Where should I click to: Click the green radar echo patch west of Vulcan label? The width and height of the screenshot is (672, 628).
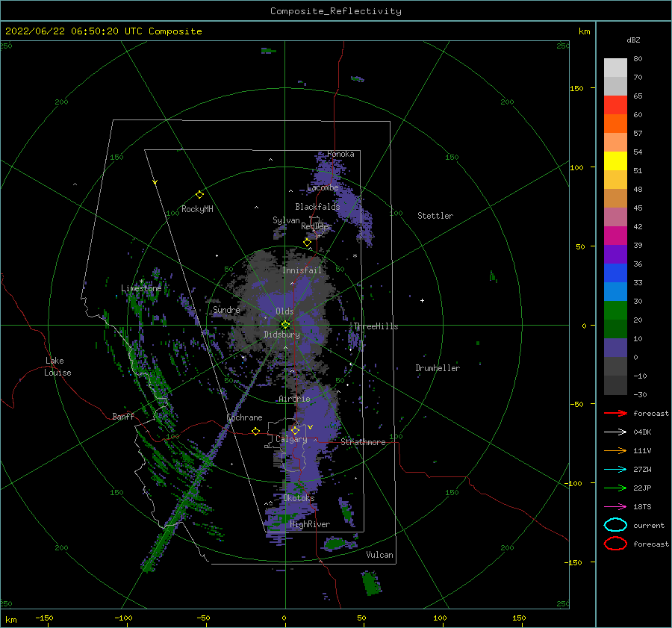coord(335,544)
